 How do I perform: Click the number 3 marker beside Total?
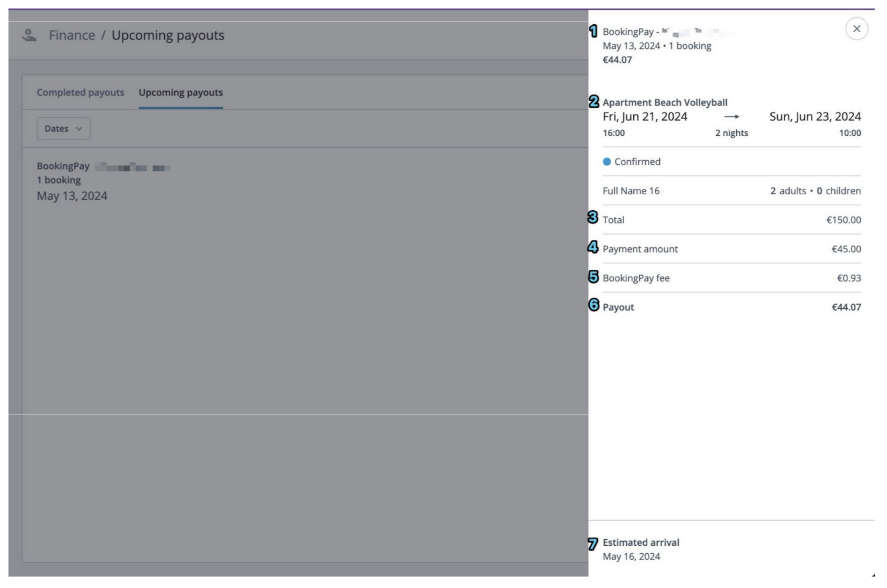point(593,217)
